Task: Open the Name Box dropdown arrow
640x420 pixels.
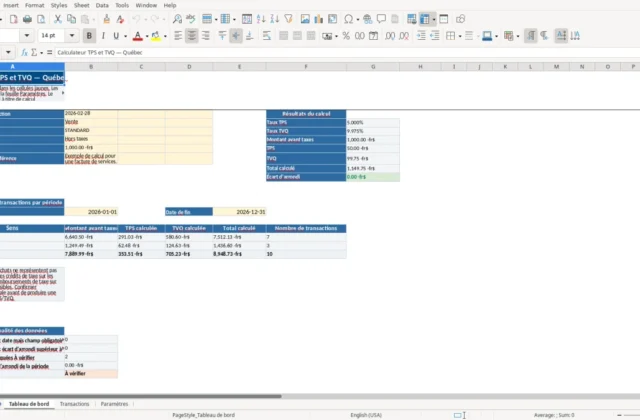Action: point(8,53)
